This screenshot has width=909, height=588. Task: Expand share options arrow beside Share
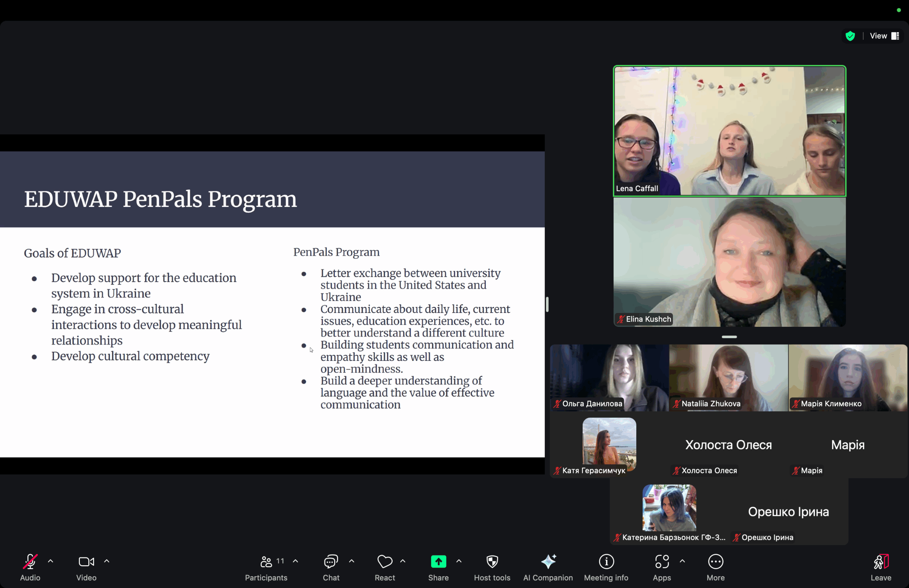[459, 561]
